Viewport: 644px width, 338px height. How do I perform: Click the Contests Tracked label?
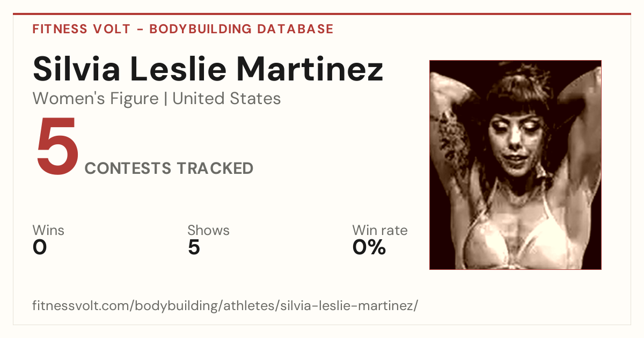click(x=169, y=168)
